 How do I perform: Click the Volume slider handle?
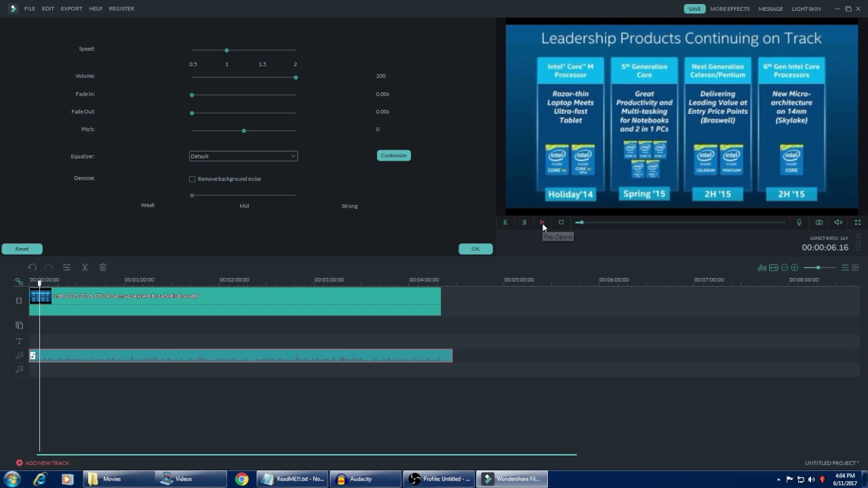click(296, 77)
